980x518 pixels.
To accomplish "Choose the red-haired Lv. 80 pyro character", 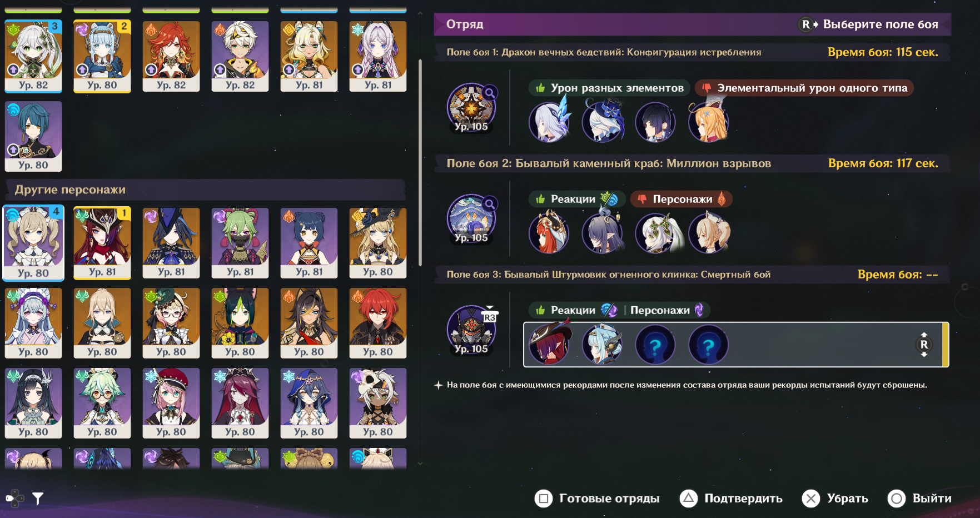I will 378,323.
